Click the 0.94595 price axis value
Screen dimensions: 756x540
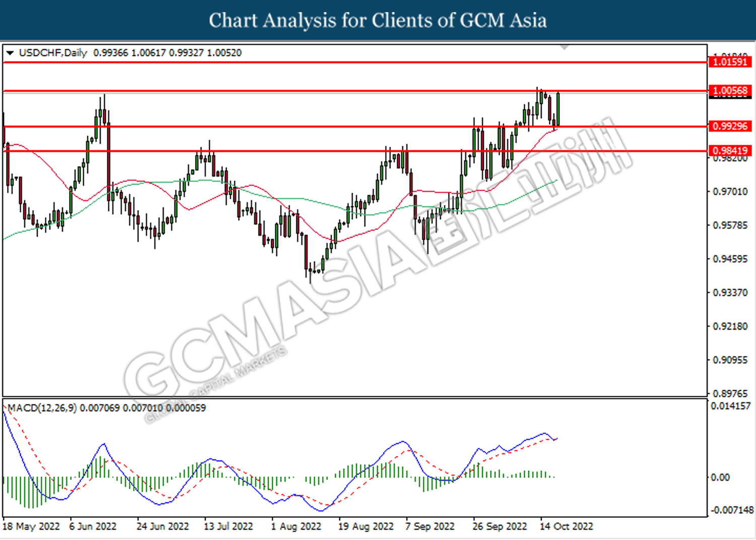tap(730, 259)
